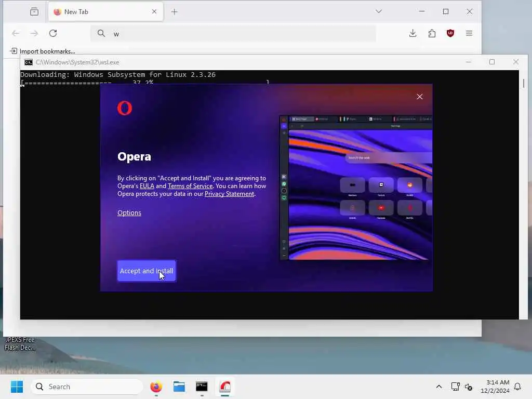The width and height of the screenshot is (532, 399).
Task: Open the Terms of Service link
Action: pyautogui.click(x=190, y=186)
